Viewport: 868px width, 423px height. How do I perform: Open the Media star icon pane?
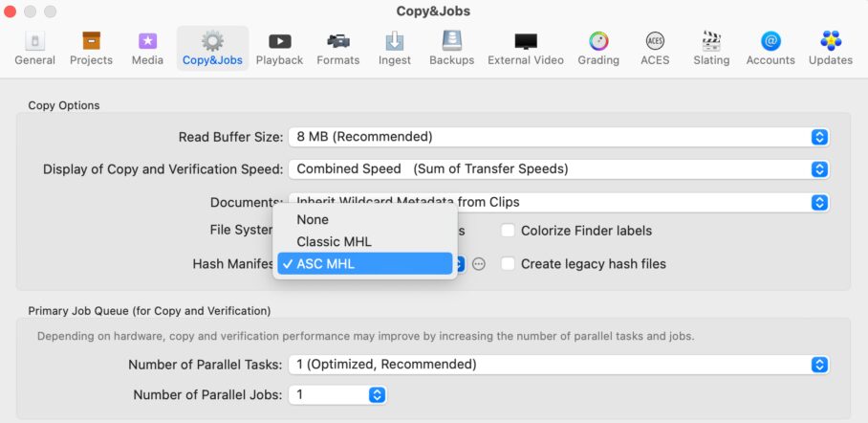click(147, 49)
